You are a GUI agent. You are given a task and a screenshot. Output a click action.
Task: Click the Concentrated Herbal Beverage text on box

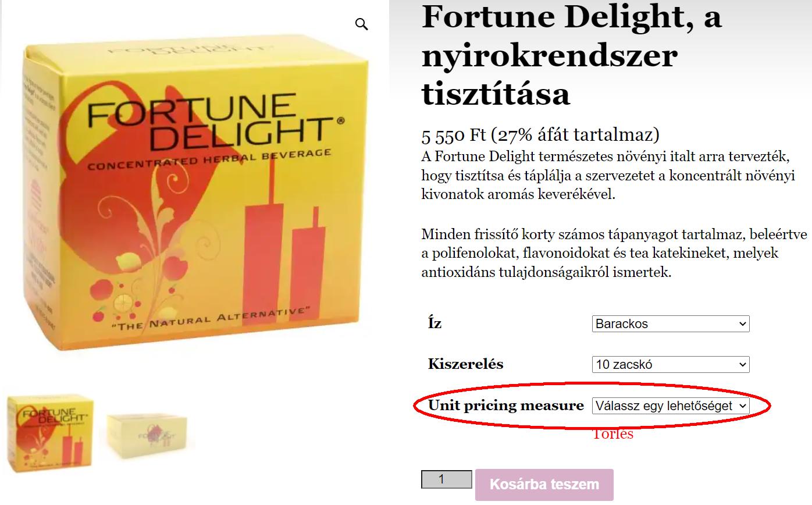209,160
